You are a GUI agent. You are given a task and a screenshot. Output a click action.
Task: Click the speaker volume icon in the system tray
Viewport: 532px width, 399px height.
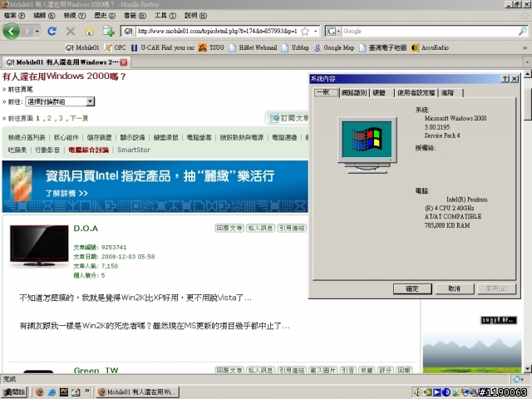tap(416, 392)
